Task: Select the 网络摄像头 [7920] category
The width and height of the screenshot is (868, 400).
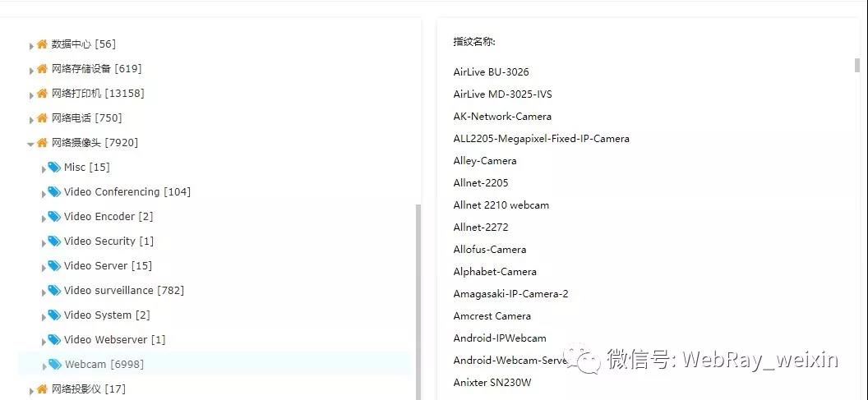Action: [x=95, y=143]
